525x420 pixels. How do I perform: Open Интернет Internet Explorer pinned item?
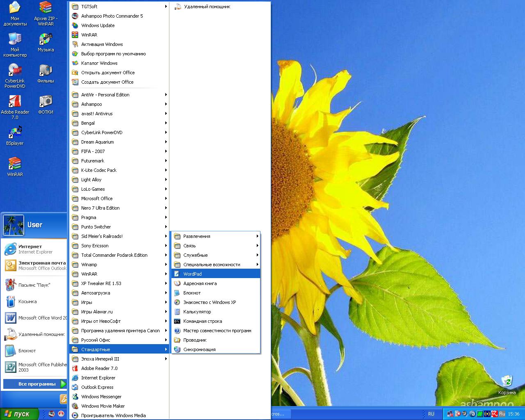[34, 249]
